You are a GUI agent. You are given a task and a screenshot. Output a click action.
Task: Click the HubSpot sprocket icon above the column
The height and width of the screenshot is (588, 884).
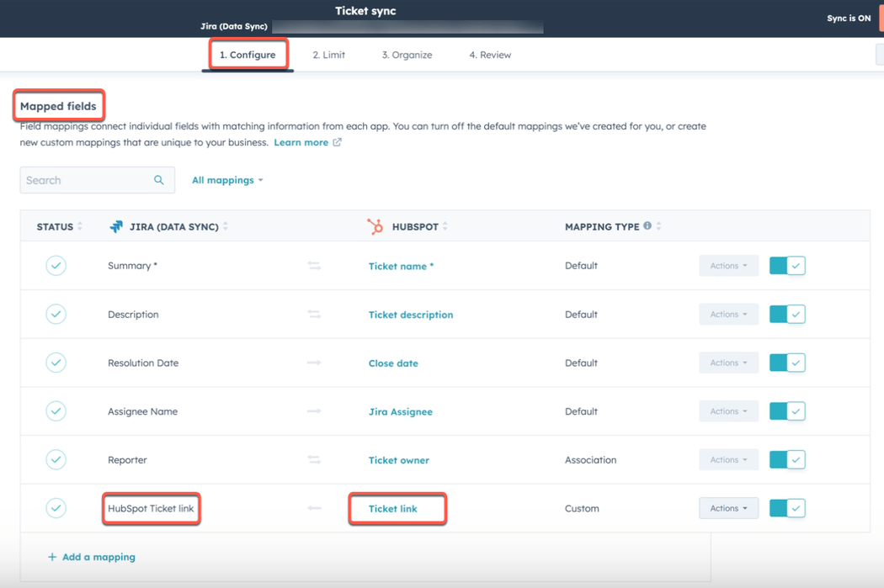tap(375, 225)
